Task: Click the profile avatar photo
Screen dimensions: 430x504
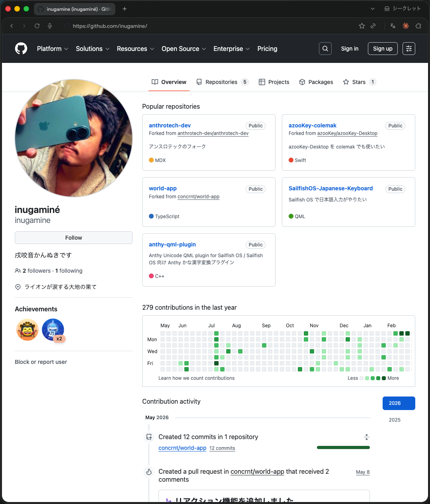Action: (74, 138)
